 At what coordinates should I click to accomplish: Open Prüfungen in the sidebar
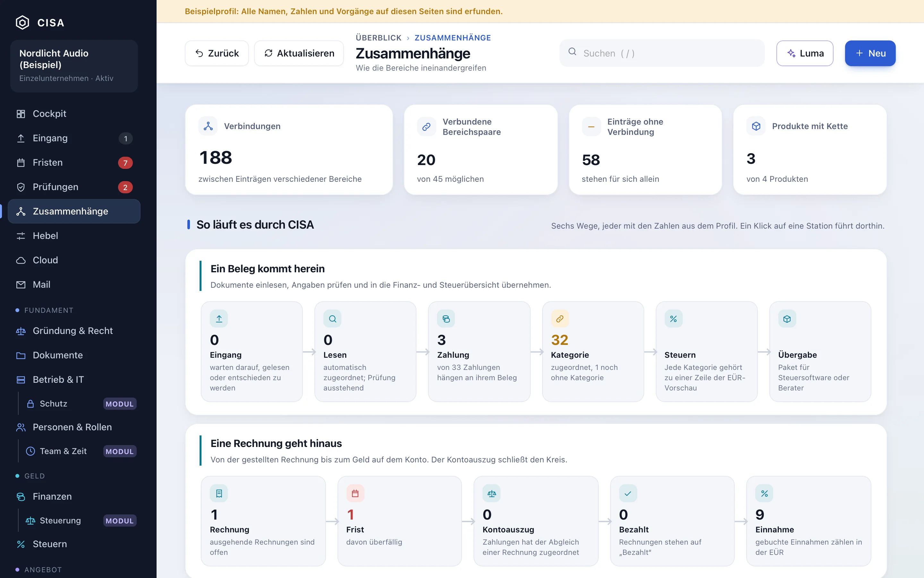click(x=74, y=187)
